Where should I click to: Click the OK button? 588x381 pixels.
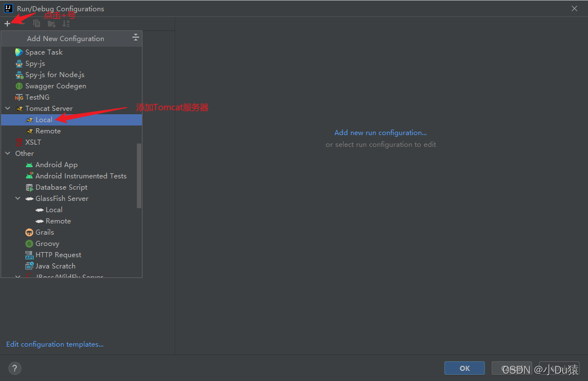tap(465, 368)
